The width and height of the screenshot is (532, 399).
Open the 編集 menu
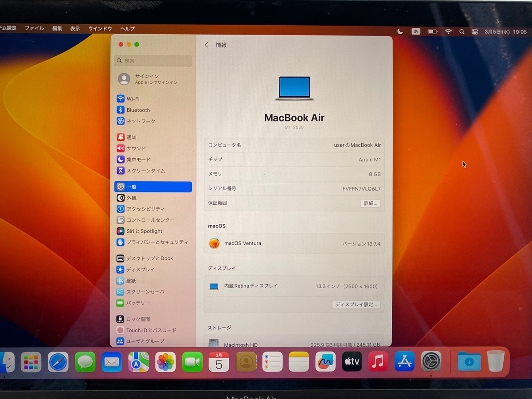(x=57, y=28)
